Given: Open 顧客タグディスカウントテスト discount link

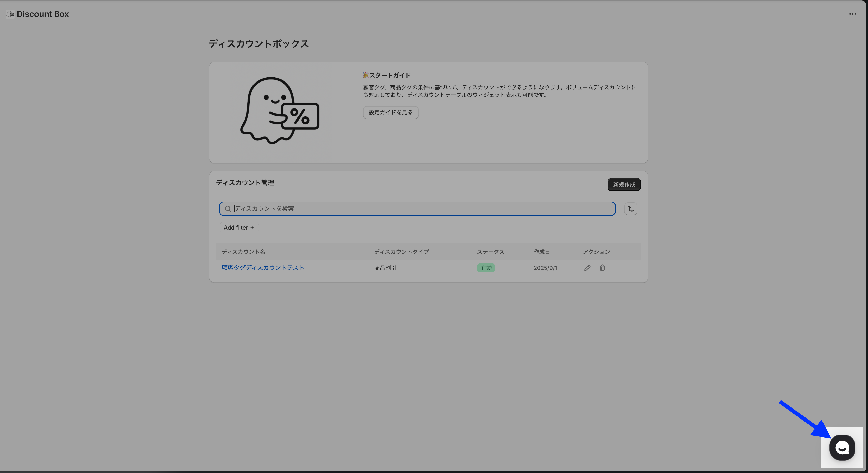Looking at the screenshot, I should (x=263, y=268).
